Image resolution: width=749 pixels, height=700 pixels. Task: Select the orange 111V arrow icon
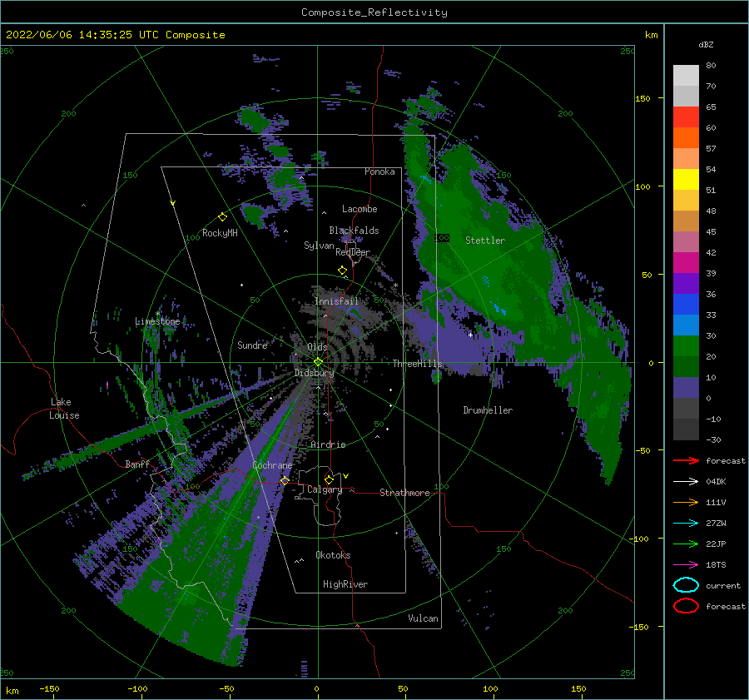686,502
